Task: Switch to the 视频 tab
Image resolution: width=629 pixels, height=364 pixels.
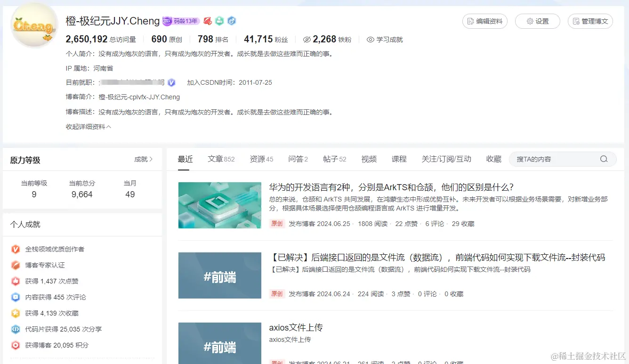Action: point(369,159)
